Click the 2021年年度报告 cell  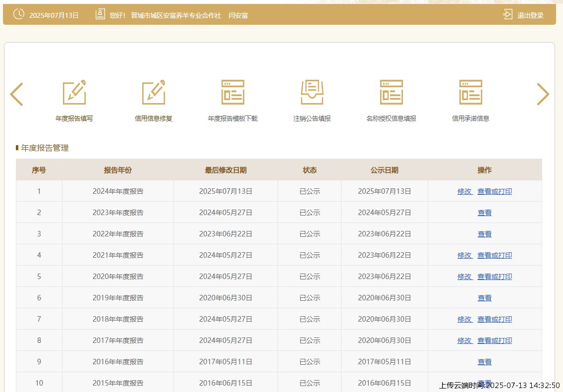point(118,255)
